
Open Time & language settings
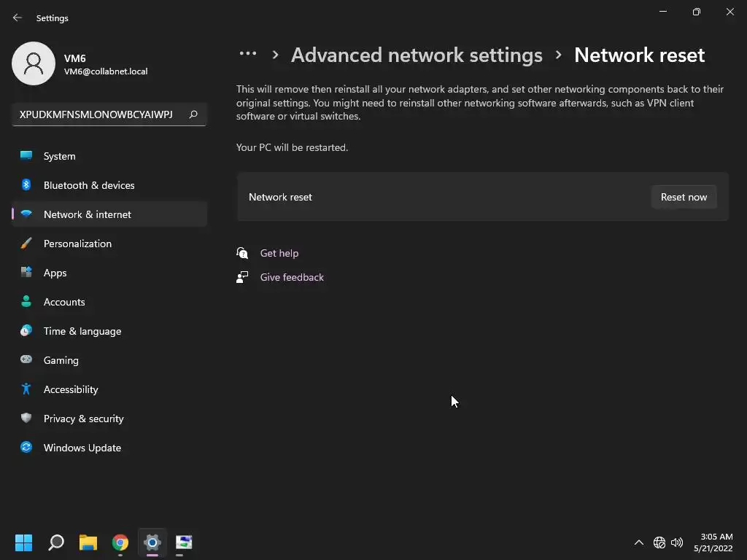[x=82, y=331]
